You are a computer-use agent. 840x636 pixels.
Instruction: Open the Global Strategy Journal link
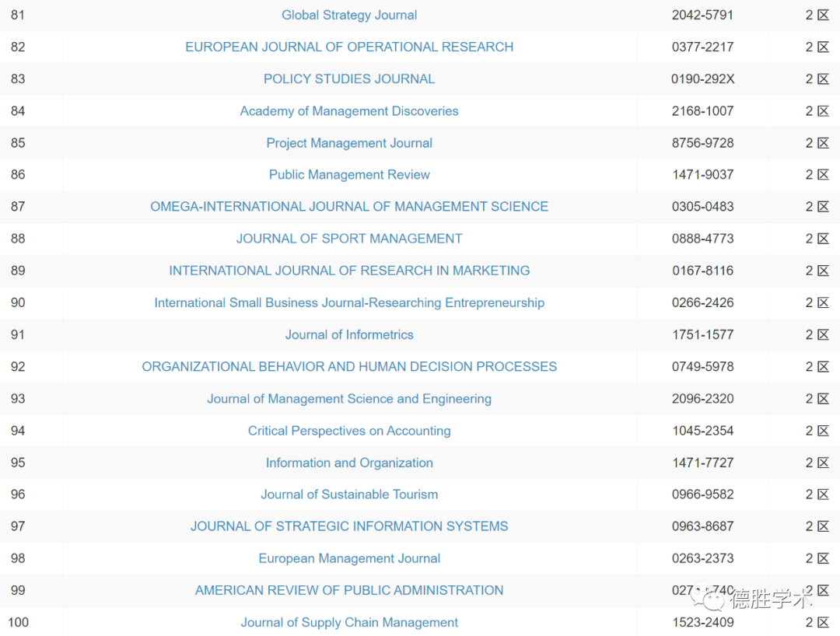click(x=349, y=15)
